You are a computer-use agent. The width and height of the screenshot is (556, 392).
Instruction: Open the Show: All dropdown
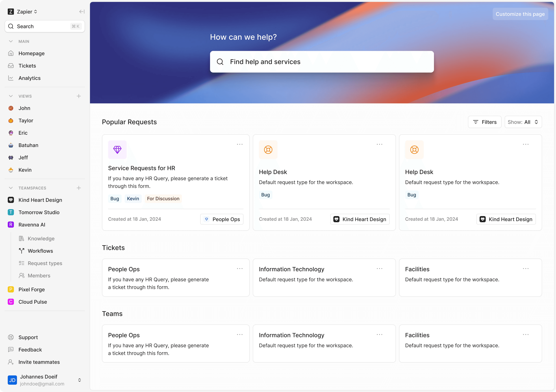[x=523, y=122]
